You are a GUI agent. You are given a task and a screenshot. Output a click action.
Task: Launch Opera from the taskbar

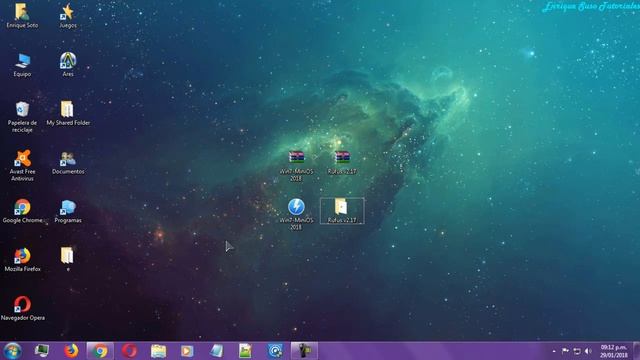click(129, 351)
